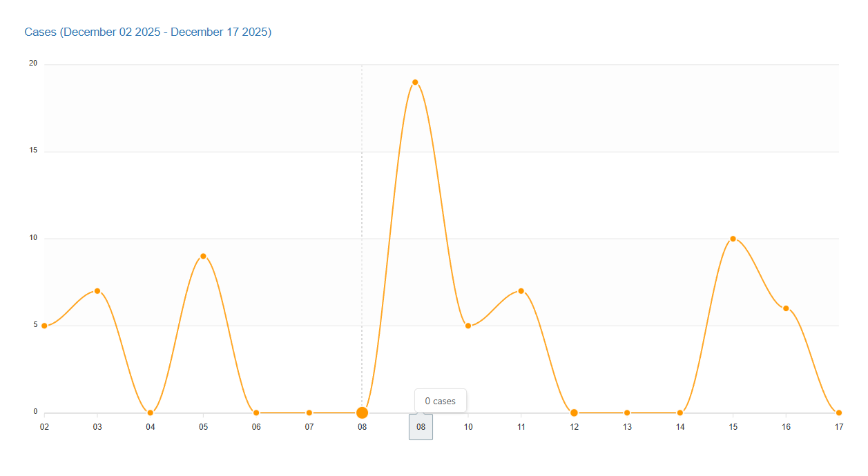Screen dimensions: 868x476
Task: Select the December 06 data point
Action: (x=256, y=413)
